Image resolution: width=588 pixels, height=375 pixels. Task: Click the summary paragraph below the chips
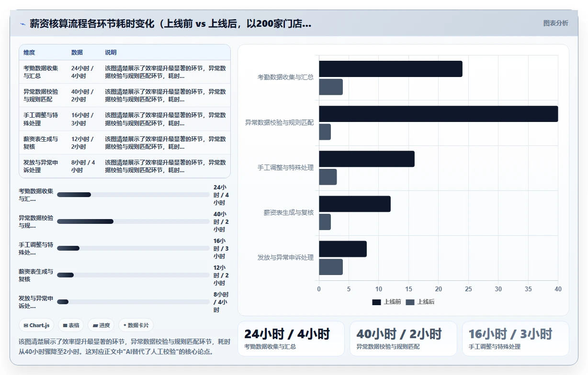[x=124, y=347]
